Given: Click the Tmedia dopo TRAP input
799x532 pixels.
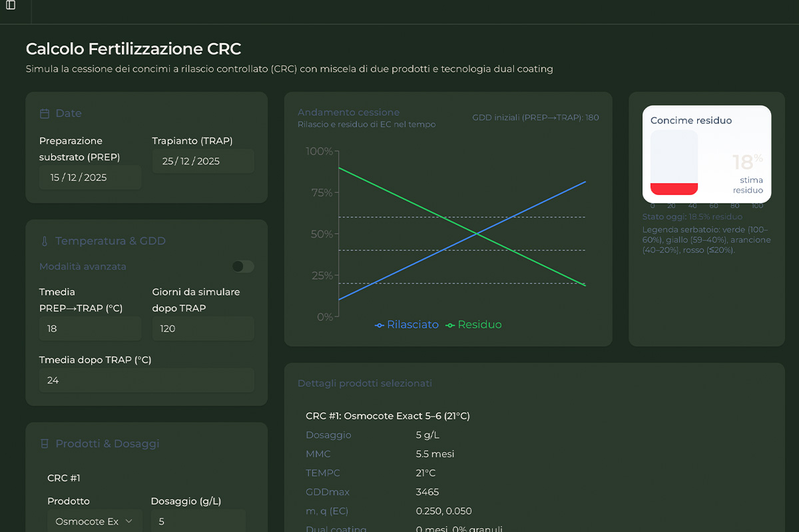Looking at the screenshot, I should pos(146,380).
